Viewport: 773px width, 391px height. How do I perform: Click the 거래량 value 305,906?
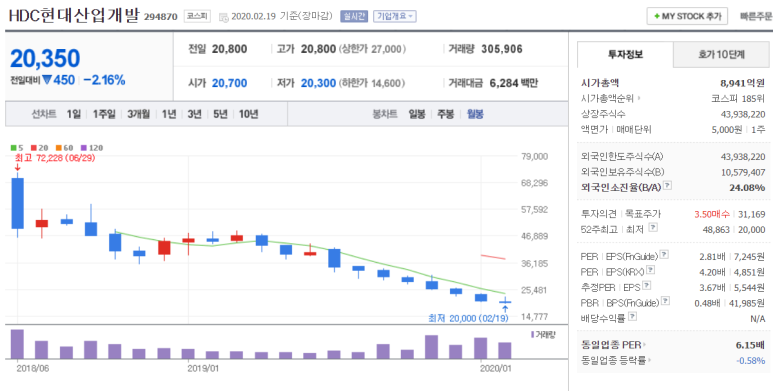[x=502, y=49]
